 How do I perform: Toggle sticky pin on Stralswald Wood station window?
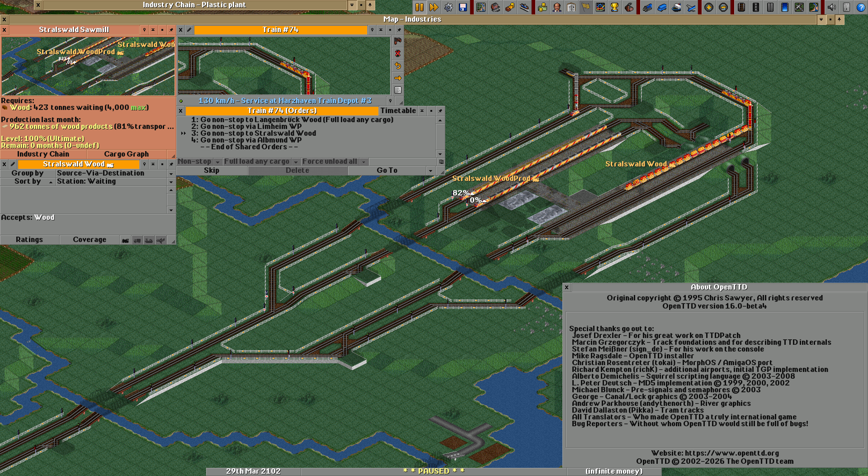click(171, 164)
